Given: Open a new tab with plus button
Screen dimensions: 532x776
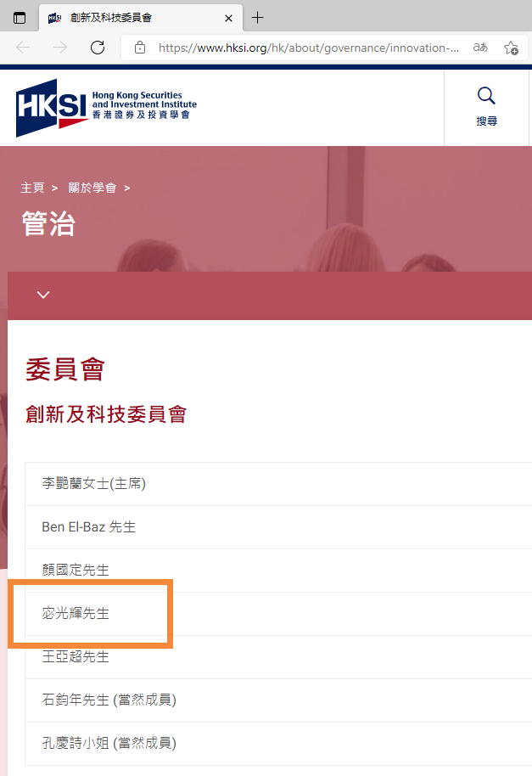Looking at the screenshot, I should click(258, 18).
